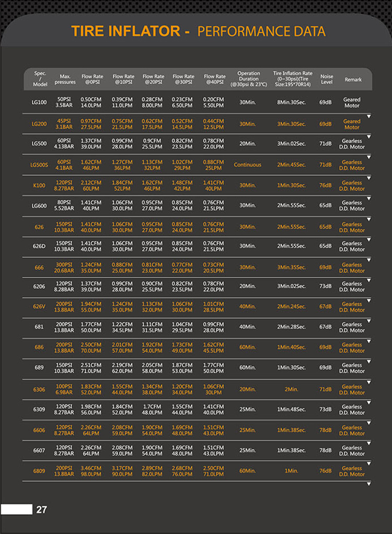Select the Tire Inflation Rate header
Screen dimensions: 392x534
click(293, 79)
